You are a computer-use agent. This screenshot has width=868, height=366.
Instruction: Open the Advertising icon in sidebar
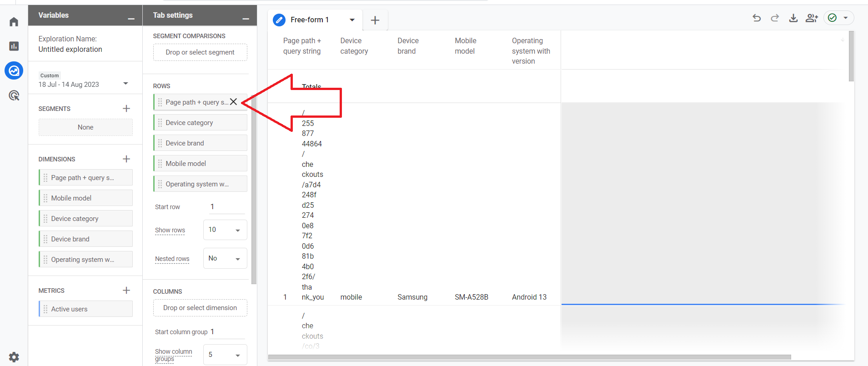(x=14, y=95)
